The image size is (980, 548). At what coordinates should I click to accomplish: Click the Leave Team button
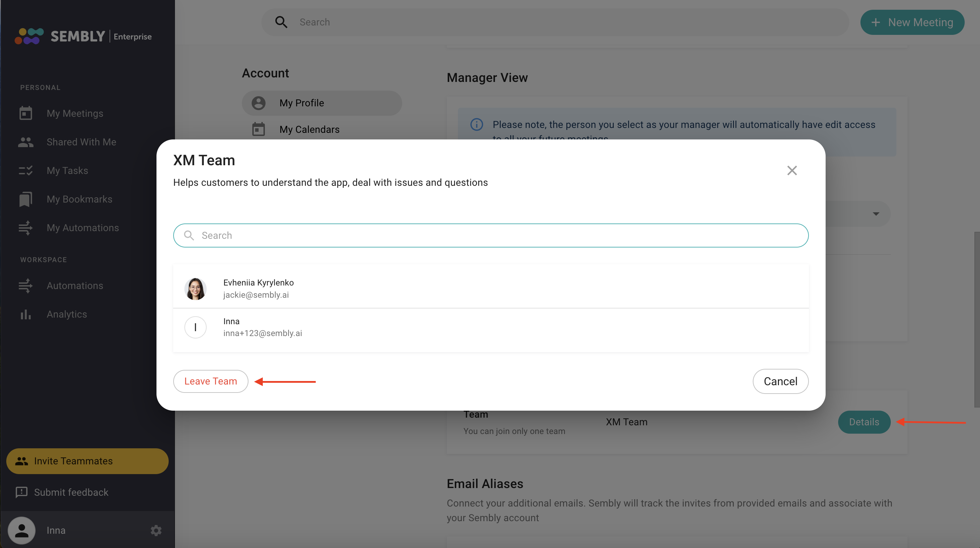210,381
